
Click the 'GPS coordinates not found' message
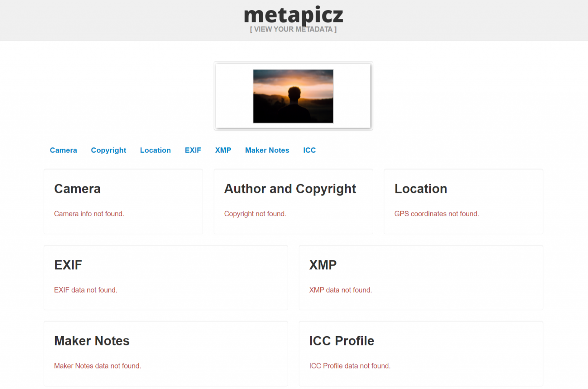click(436, 214)
